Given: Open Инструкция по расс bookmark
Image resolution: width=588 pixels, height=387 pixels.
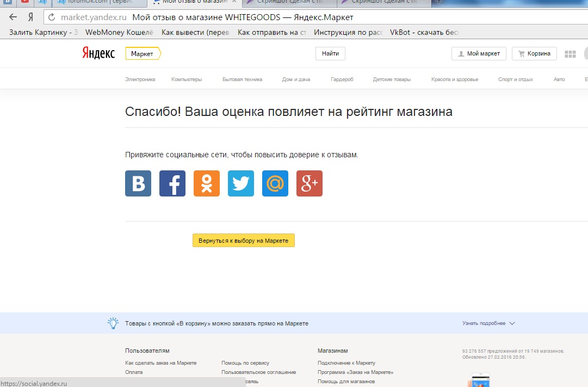Looking at the screenshot, I should click(348, 32).
